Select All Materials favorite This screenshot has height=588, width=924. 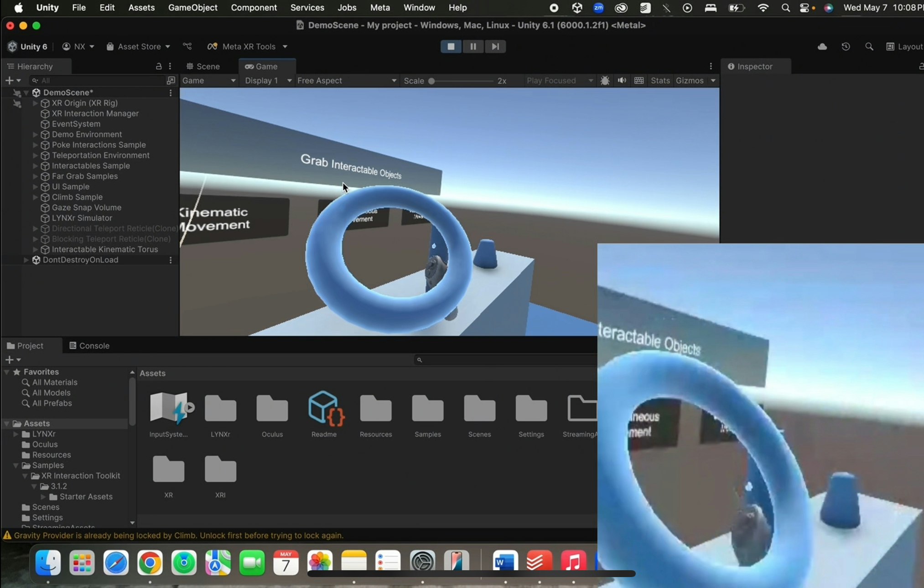(55, 382)
